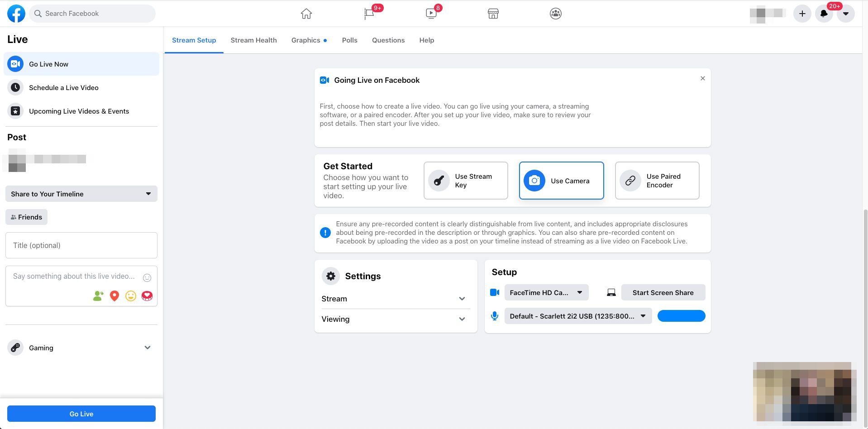
Task: Open the account menu arrow
Action: tap(846, 14)
